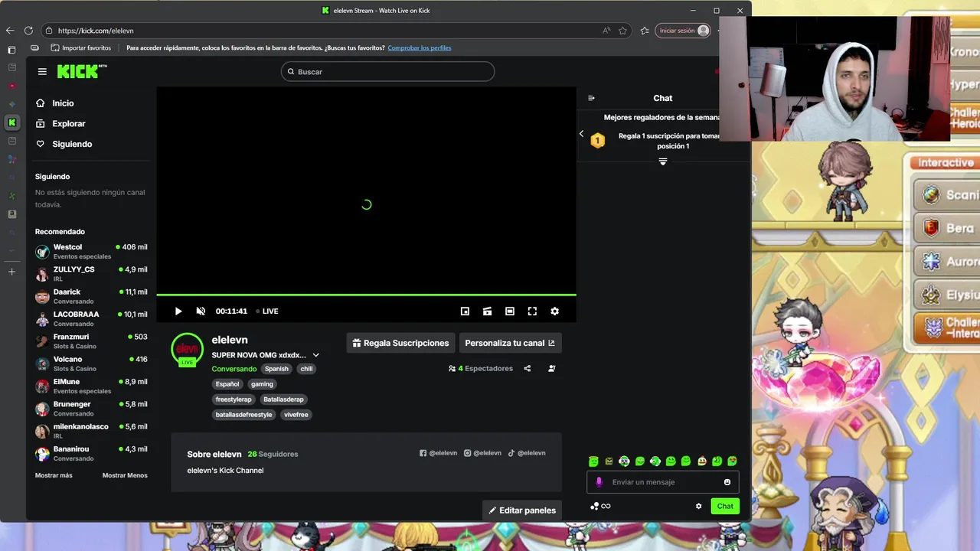Open emoji picker in chat input
Viewport: 980px width, 551px height.
tap(727, 482)
